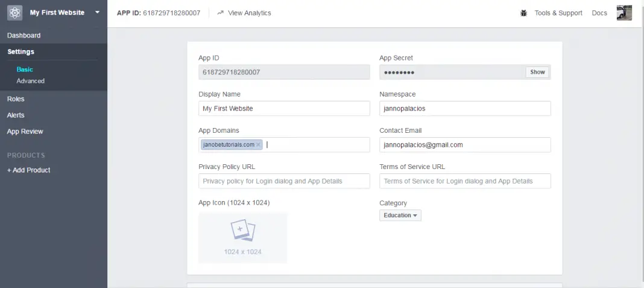Open the profile picture thumbnail
644x288 pixels.
click(624, 13)
